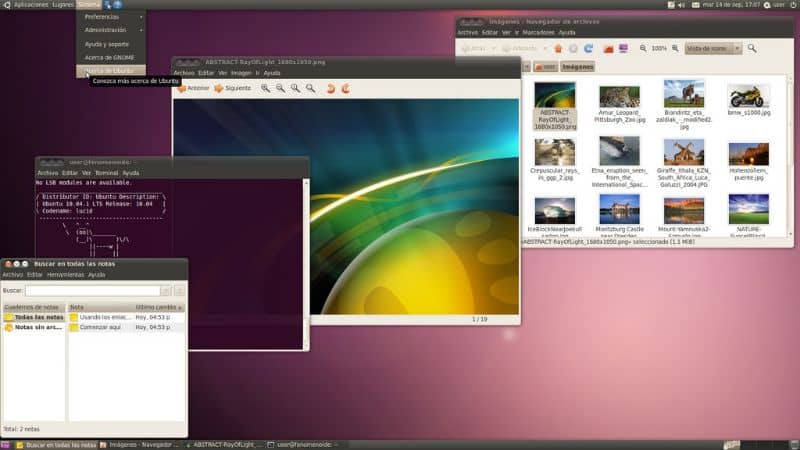The height and width of the screenshot is (450, 800).
Task: Click the user path button in file browser
Action: [x=545, y=67]
